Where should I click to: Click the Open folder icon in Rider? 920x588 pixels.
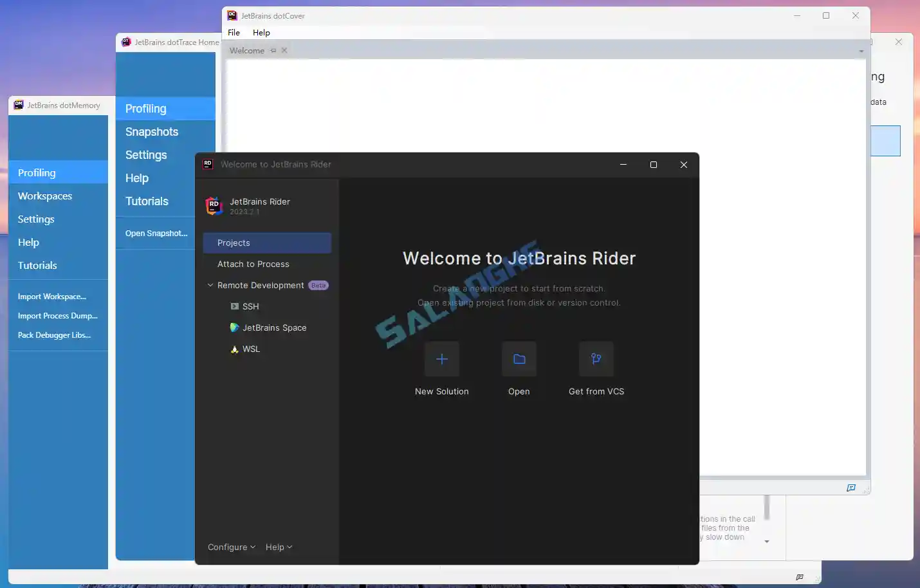pyautogui.click(x=519, y=359)
